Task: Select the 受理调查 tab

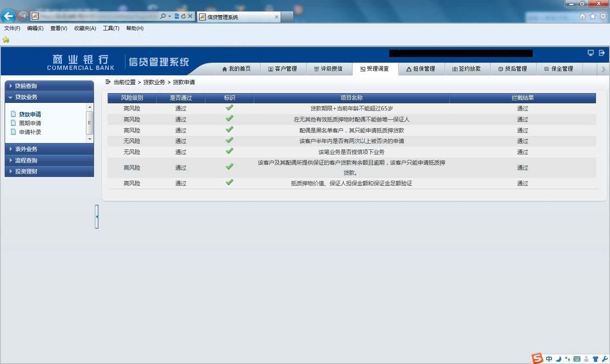Action: [x=374, y=69]
